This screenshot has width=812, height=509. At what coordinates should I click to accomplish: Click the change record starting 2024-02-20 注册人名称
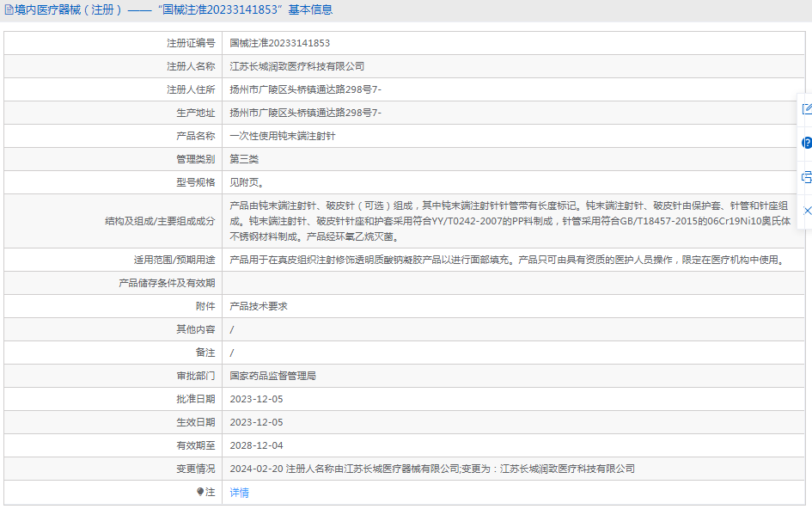point(432,469)
